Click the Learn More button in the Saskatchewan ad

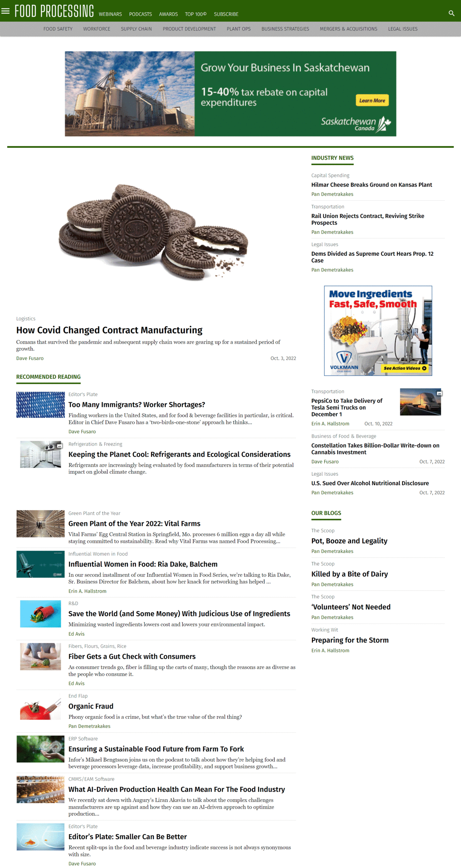[372, 100]
